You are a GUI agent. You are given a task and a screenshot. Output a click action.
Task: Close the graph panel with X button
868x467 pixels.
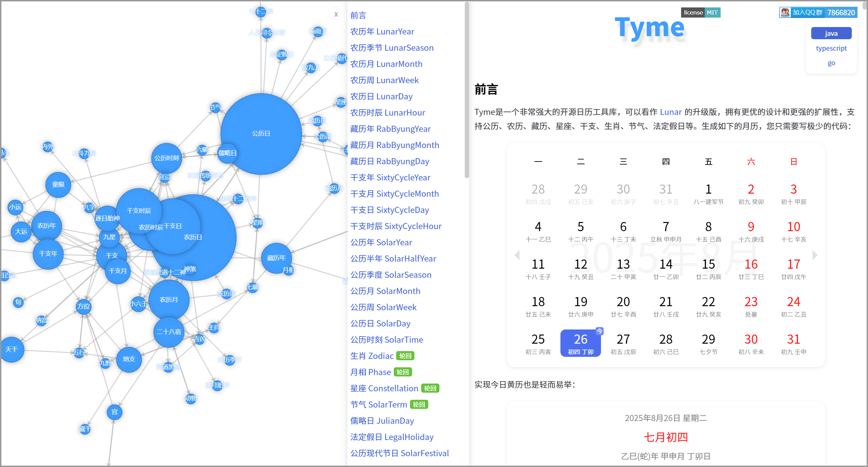pos(336,14)
